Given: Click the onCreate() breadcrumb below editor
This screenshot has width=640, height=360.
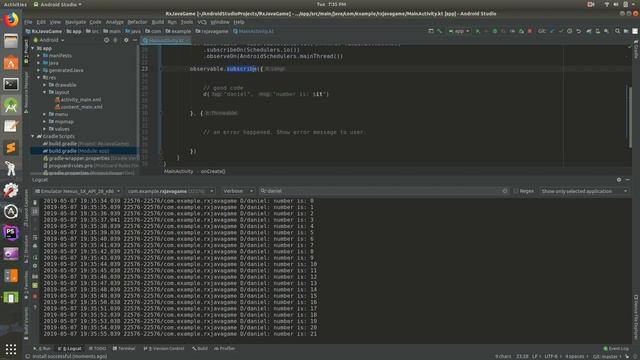Looking at the screenshot, I should (213, 171).
